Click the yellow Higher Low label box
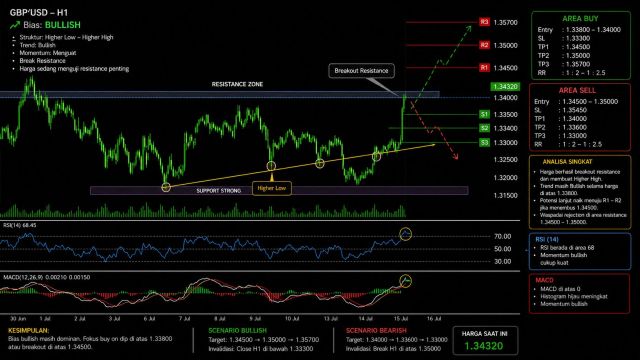This screenshot has height=360, width=640. (272, 188)
